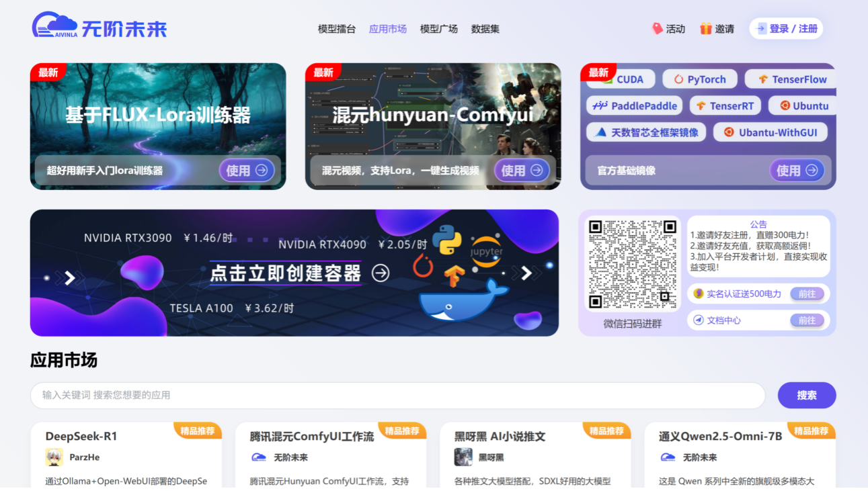Open 通义Qwen2.5-Omni-7B card title
The height and width of the screenshot is (491, 868).
pos(720,436)
